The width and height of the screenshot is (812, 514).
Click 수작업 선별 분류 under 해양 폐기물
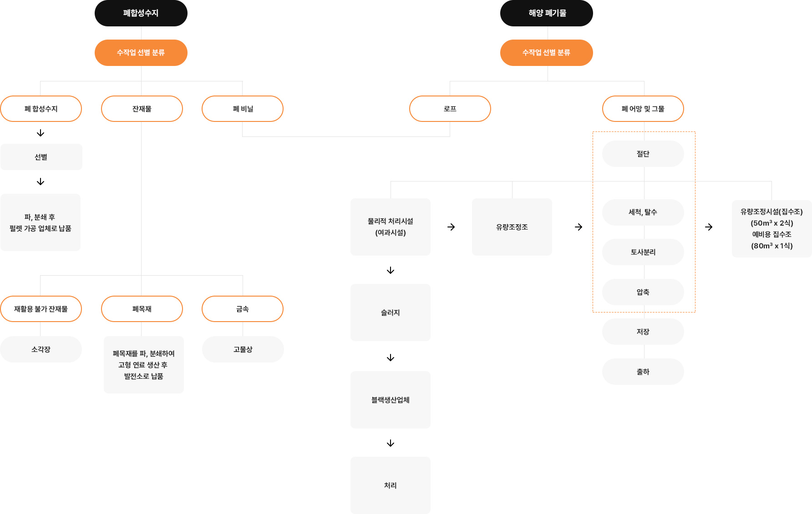547,53
